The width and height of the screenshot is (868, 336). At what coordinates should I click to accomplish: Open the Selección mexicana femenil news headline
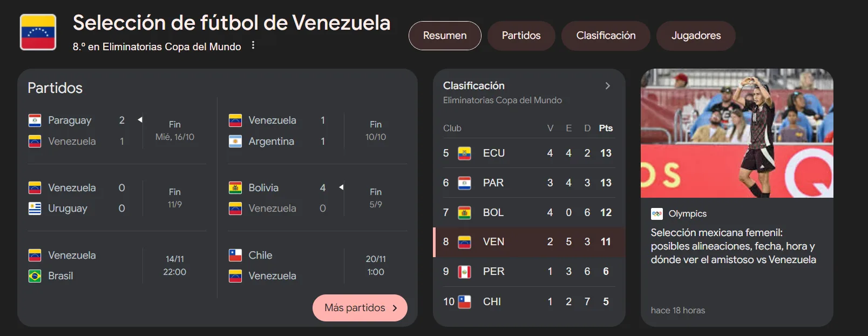[733, 246]
